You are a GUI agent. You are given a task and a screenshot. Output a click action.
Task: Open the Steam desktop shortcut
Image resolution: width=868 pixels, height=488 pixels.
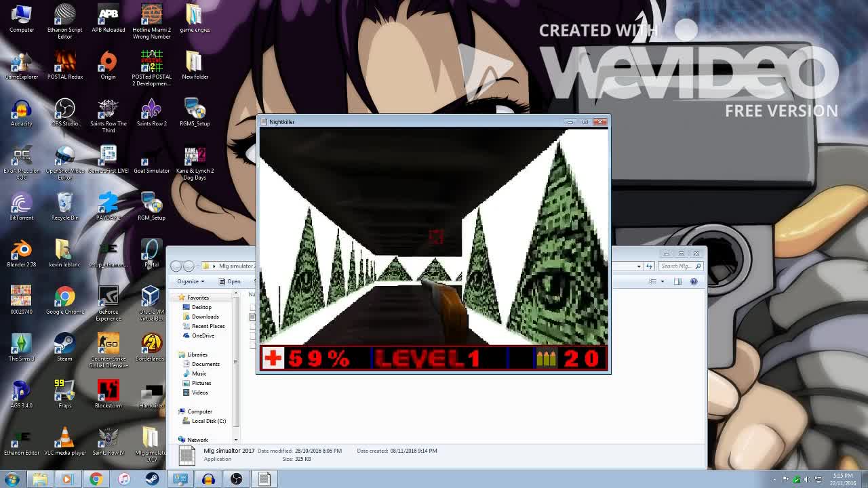tap(64, 344)
